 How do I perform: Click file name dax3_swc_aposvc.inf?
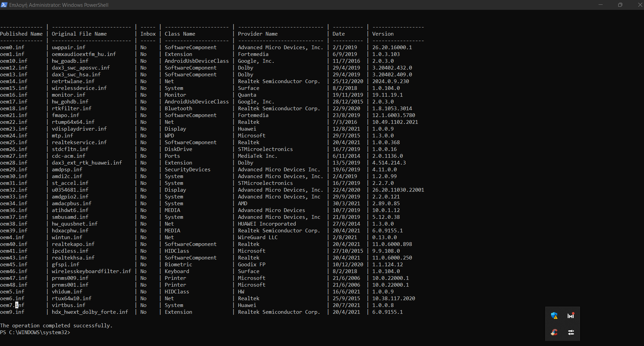coord(81,68)
